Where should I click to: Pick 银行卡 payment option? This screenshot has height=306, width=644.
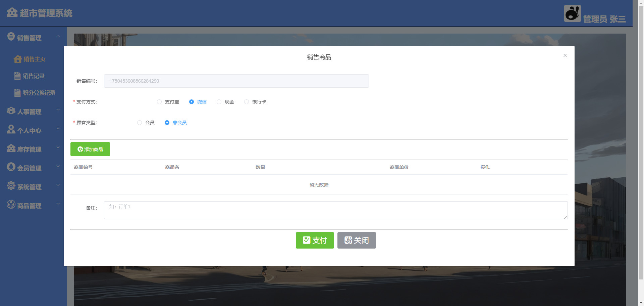tap(247, 102)
